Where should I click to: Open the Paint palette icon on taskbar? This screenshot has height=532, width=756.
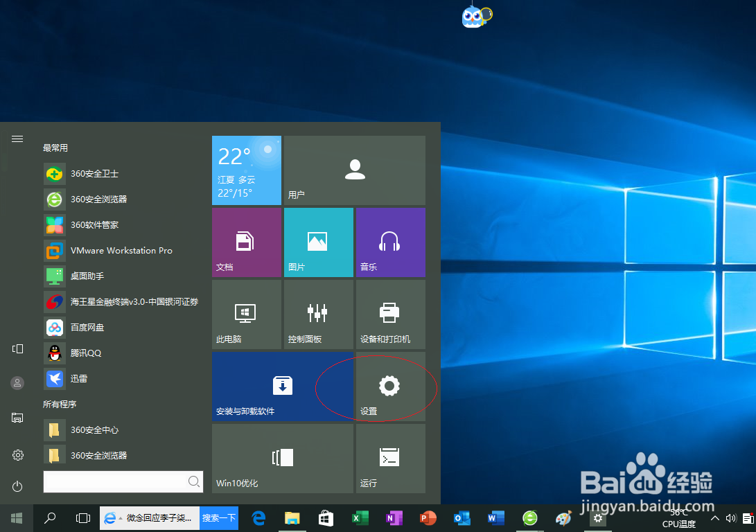click(x=563, y=518)
